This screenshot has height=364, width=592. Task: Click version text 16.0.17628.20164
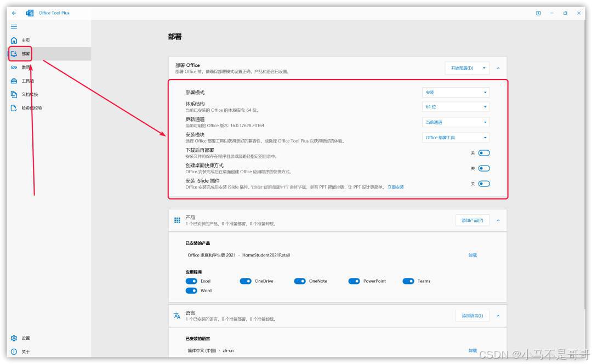247,126
